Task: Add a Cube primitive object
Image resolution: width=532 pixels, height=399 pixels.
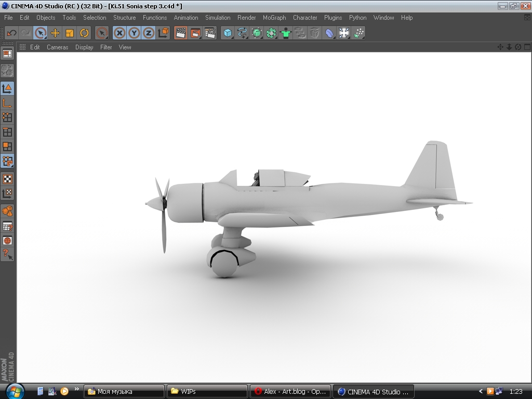Action: [x=228, y=33]
